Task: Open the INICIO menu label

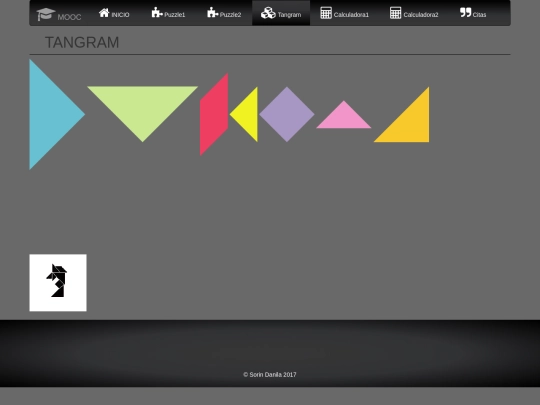Action: coord(121,15)
